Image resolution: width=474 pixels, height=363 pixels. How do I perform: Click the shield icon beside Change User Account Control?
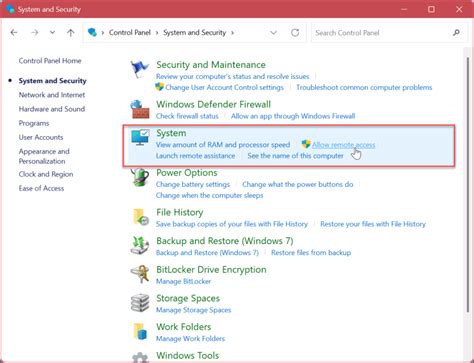(159, 87)
